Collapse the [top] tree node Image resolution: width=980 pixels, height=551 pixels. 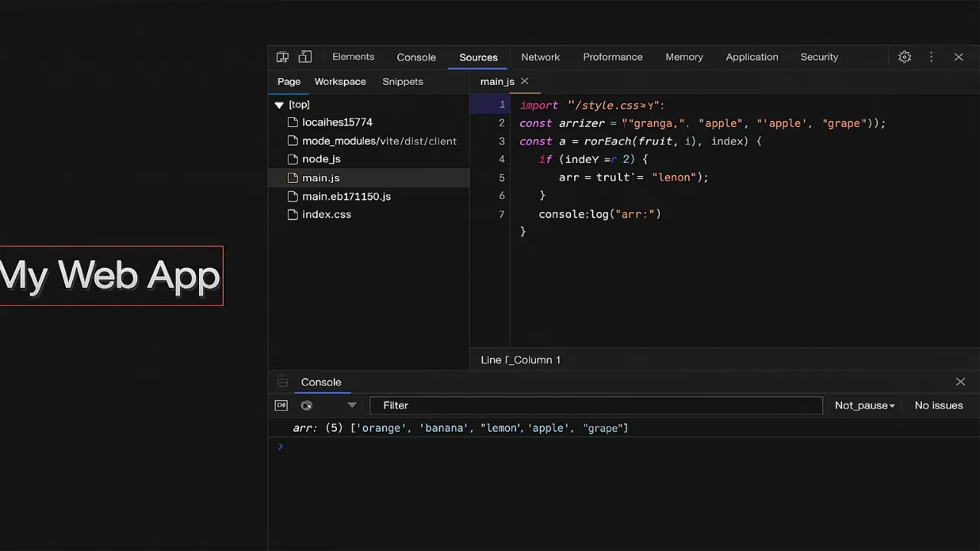(279, 105)
